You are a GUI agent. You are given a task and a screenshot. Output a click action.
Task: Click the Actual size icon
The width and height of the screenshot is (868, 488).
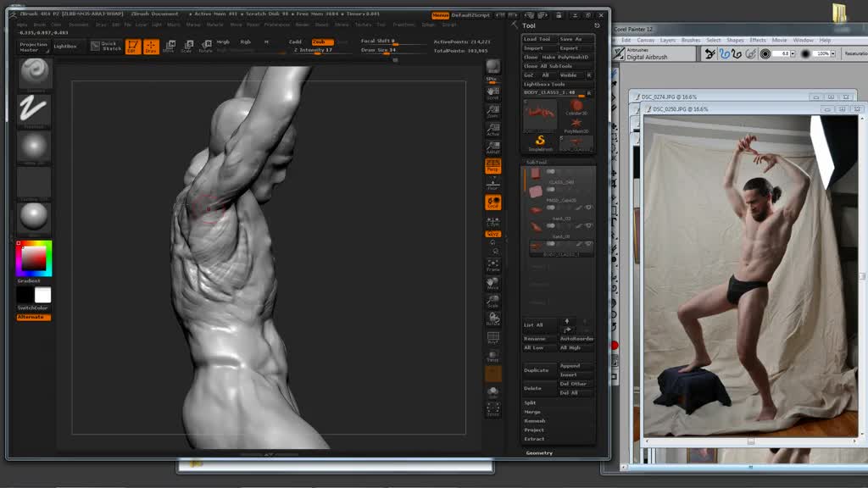492,130
